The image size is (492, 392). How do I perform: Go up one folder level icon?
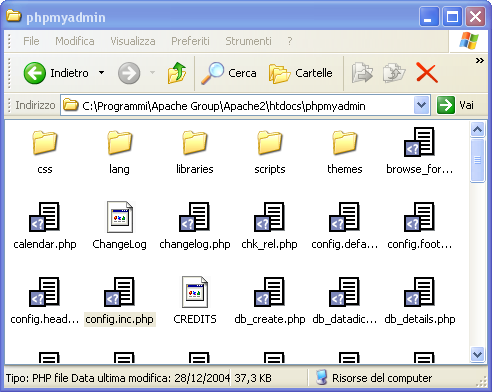tap(177, 73)
